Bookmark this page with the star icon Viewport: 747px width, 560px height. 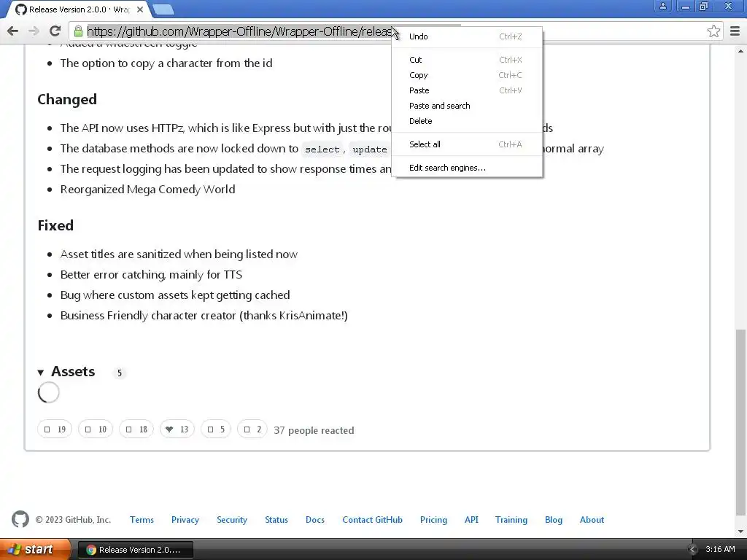coord(713,31)
